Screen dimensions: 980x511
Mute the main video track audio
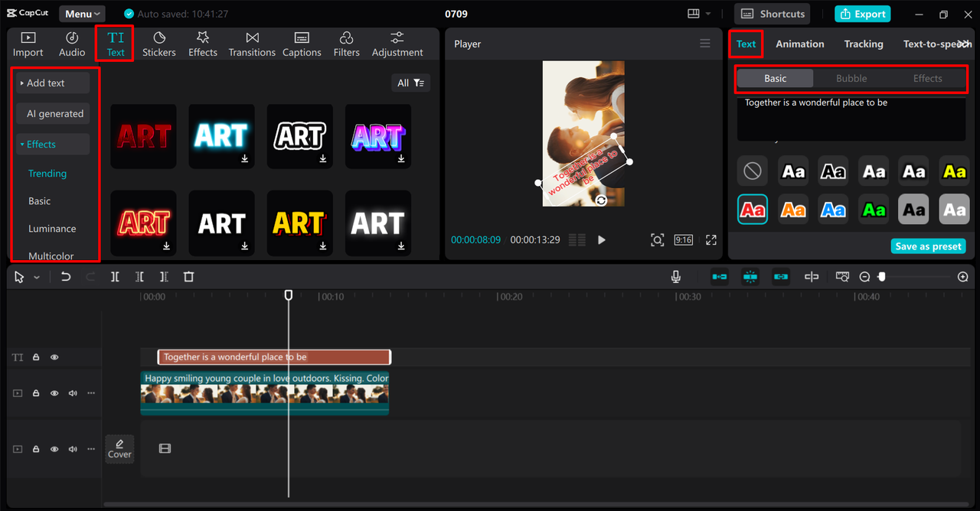(x=73, y=393)
